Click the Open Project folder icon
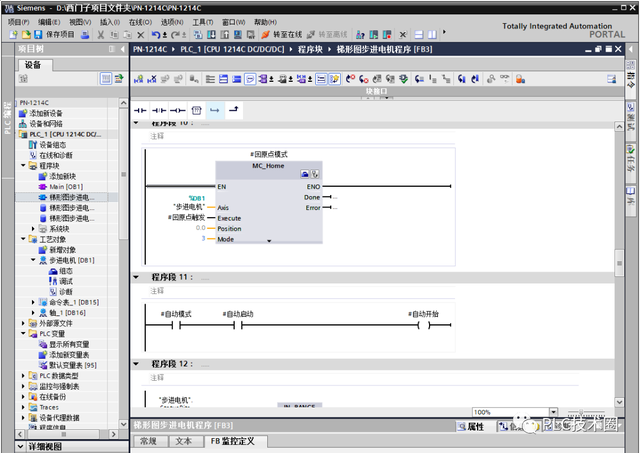This screenshot has width=640, height=453. coord(26,35)
